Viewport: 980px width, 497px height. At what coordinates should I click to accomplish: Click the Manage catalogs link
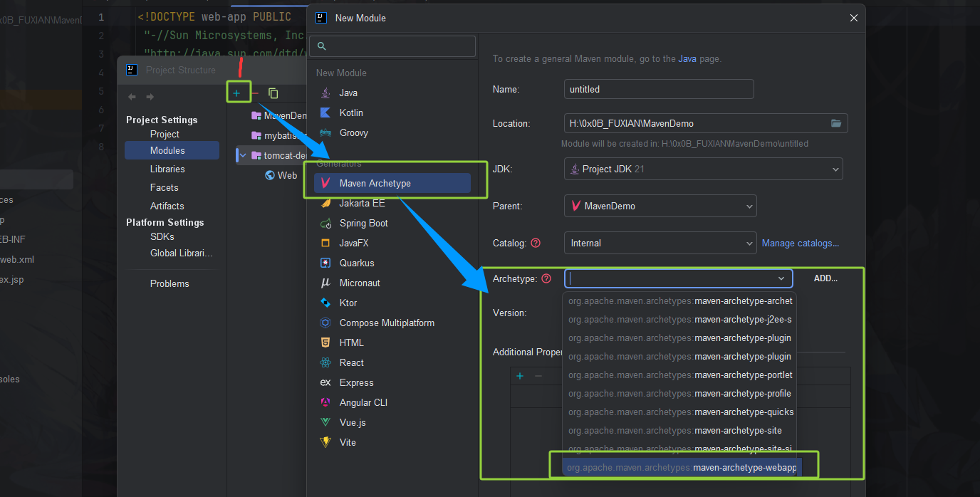tap(800, 243)
